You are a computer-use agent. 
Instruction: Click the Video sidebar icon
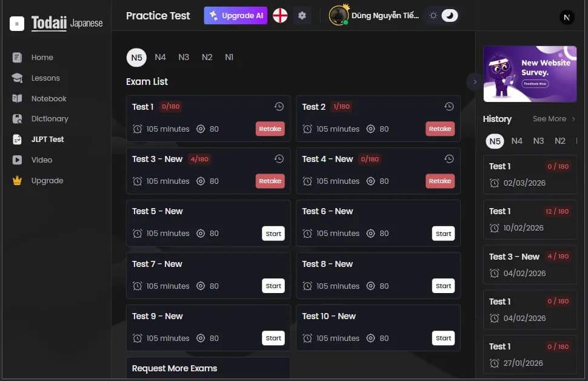click(18, 160)
